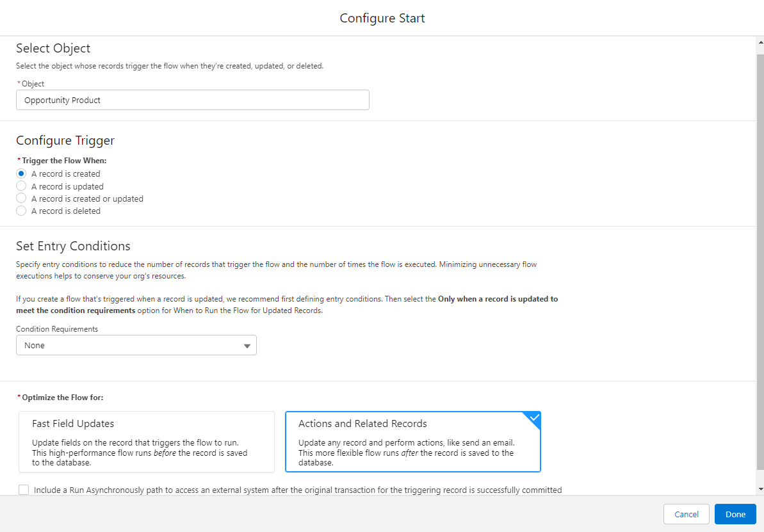Screen dimensions: 764x532
Task: Cancel the Configure Start dialog
Action: click(x=686, y=514)
